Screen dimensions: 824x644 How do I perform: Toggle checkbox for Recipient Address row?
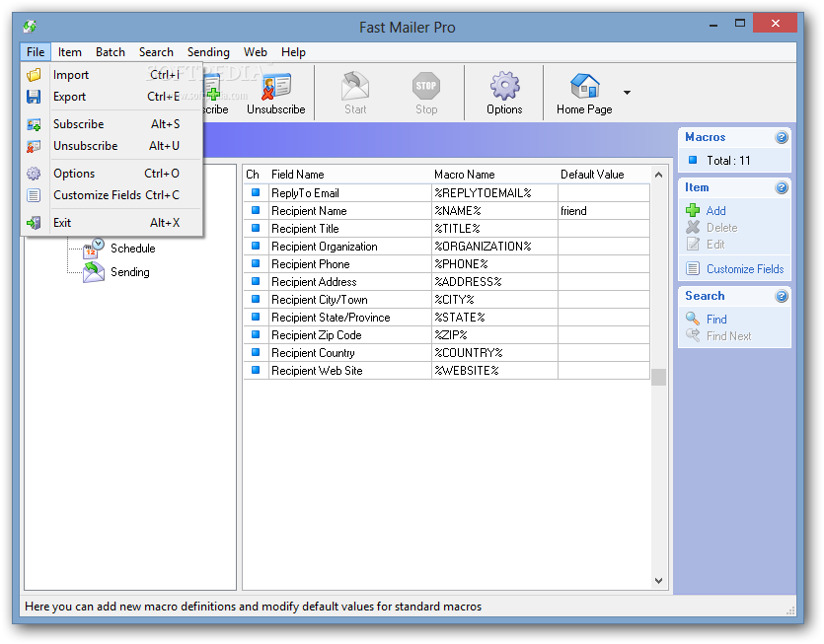256,281
